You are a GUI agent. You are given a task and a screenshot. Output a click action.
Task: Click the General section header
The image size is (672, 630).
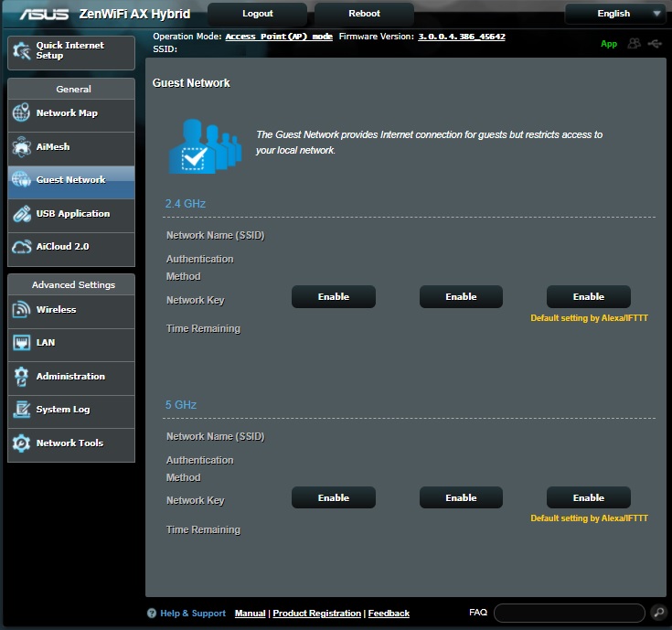(x=71, y=89)
